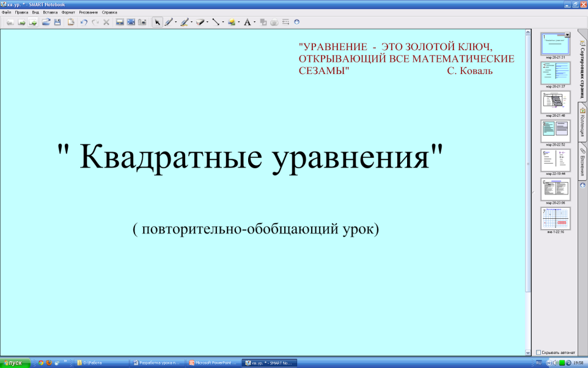Open the Eraser size dropdown arrow

point(208,23)
